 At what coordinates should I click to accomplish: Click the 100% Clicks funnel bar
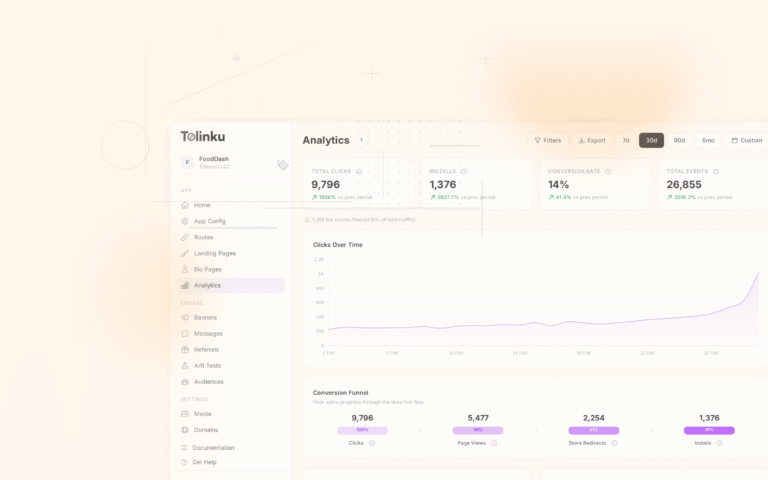tap(362, 431)
